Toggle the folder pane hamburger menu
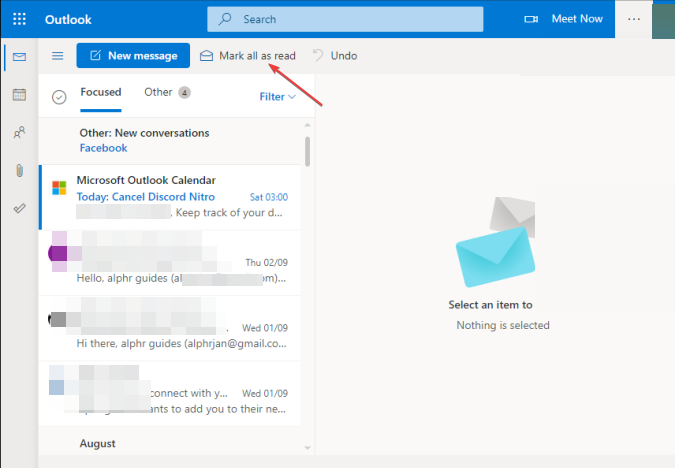Image resolution: width=675 pixels, height=468 pixels. point(58,56)
